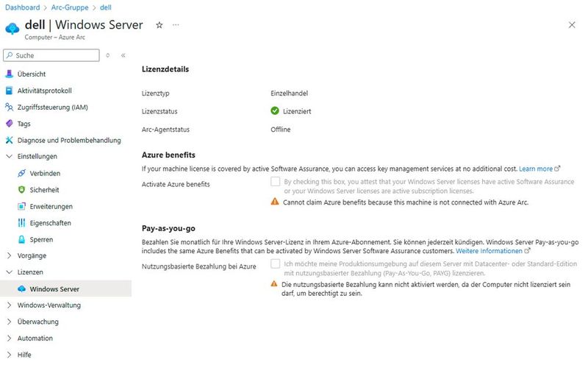Click the Lizenzstatus label
The width and height of the screenshot is (588, 368).
coord(159,111)
